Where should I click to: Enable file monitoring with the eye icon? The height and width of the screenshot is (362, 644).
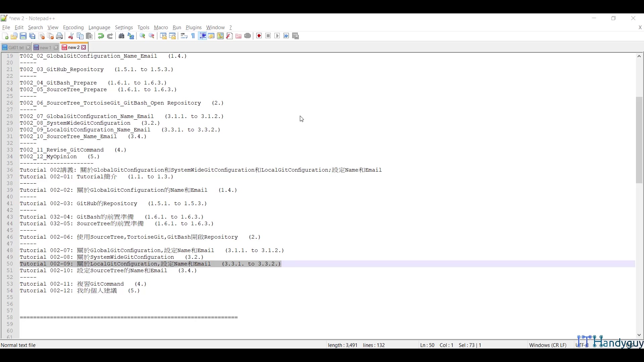point(248,36)
